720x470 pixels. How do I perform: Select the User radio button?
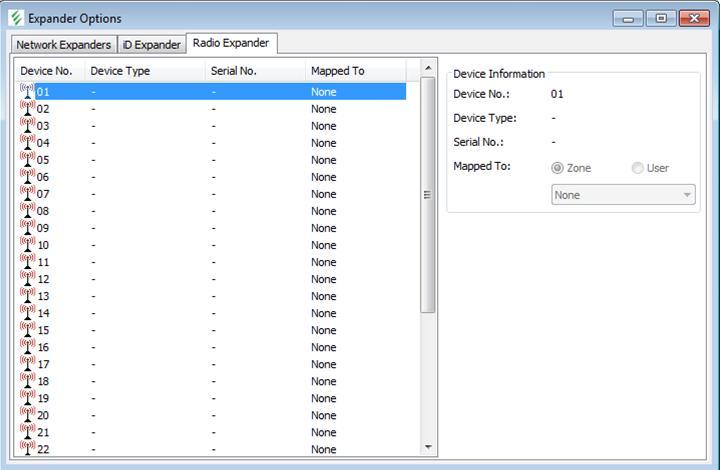638,168
